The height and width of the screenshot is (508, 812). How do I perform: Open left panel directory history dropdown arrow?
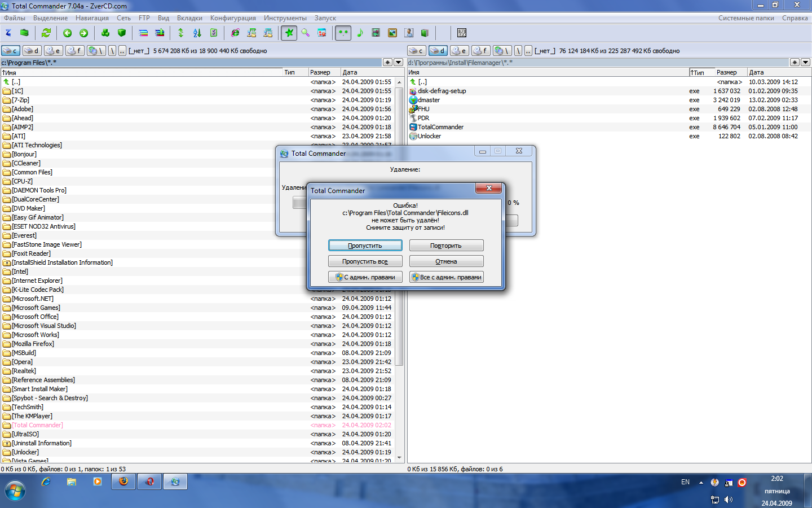click(399, 62)
